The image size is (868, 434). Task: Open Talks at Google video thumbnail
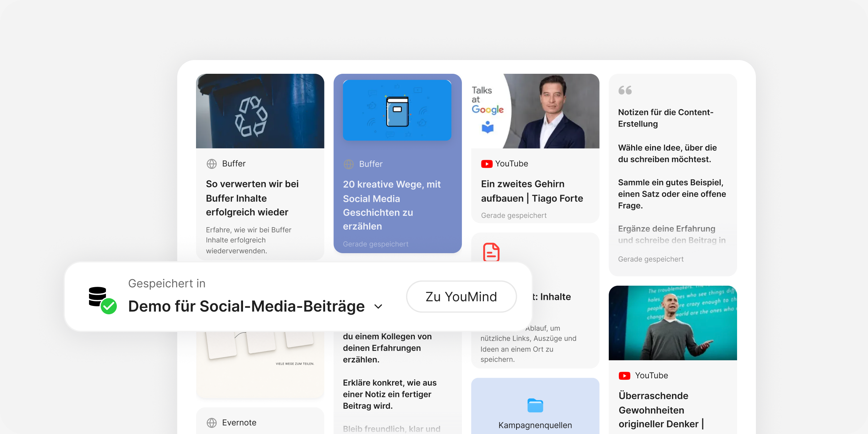(535, 111)
